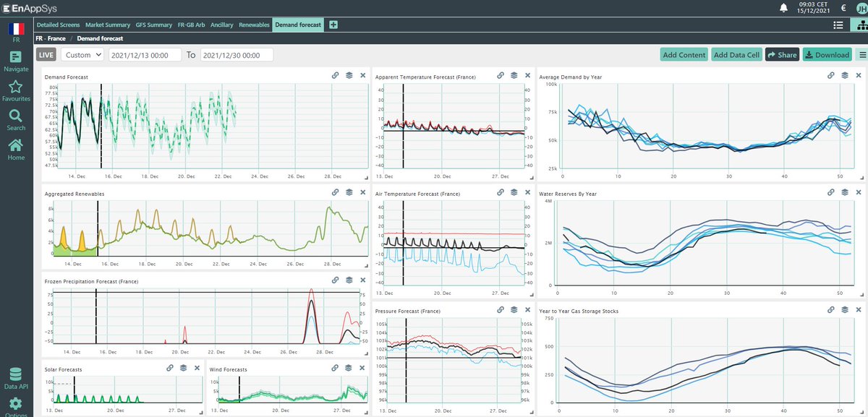Download the dashboard data
868x417 pixels.
click(827, 55)
